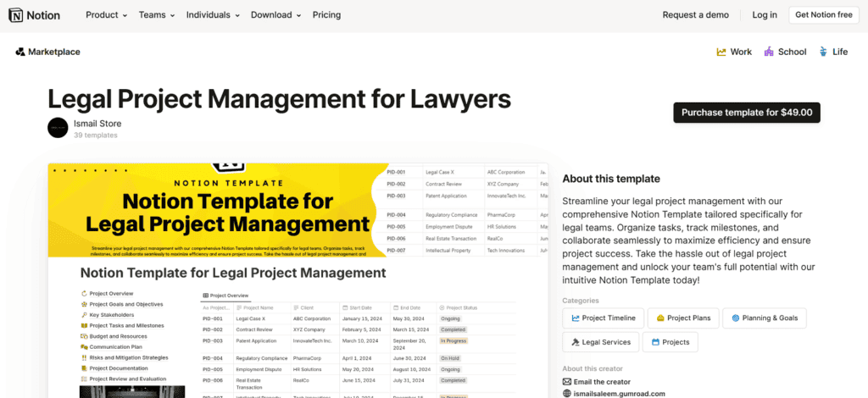The width and height of the screenshot is (868, 398).
Task: Click the globe icon beside ismailsaleem.gumroad.com
Action: click(567, 394)
